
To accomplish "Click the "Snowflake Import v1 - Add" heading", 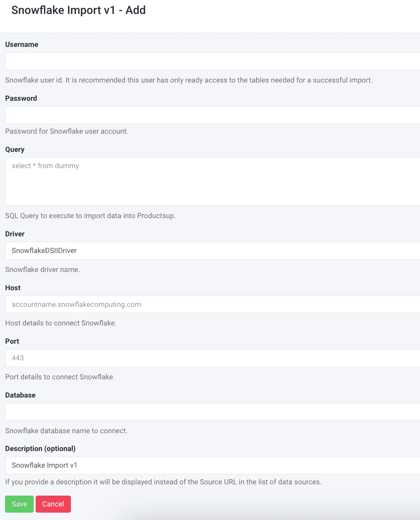I will 78,10.
